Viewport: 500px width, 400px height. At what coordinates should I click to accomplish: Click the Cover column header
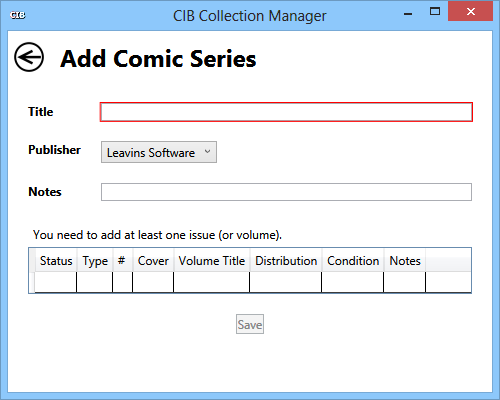(x=153, y=261)
